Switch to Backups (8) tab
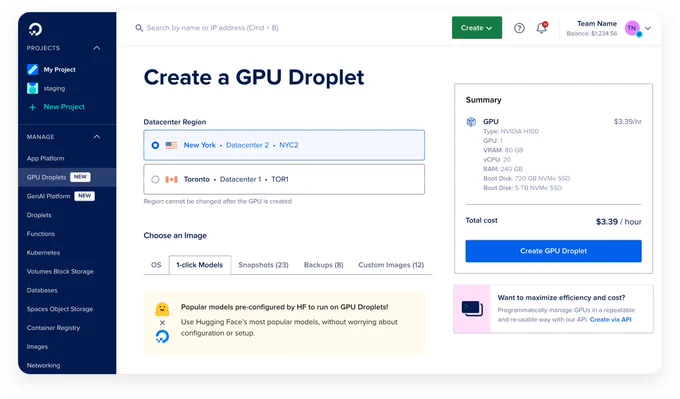Viewport: 680px width, 399px height. point(324,265)
